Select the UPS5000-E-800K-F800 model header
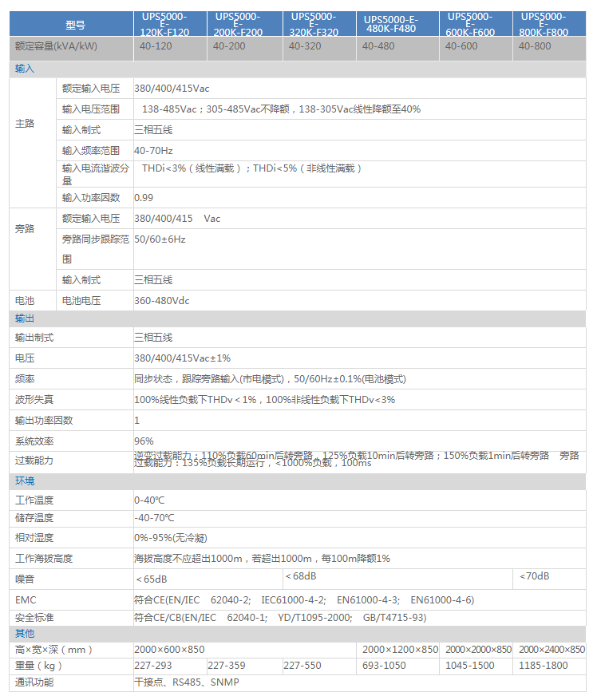The height and width of the screenshot is (700, 597). [x=543, y=24]
